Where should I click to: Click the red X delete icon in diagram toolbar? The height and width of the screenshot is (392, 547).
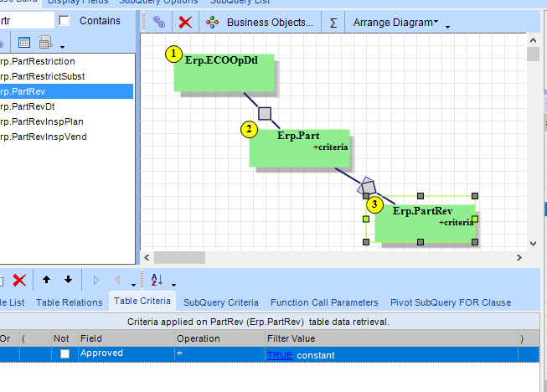point(186,23)
